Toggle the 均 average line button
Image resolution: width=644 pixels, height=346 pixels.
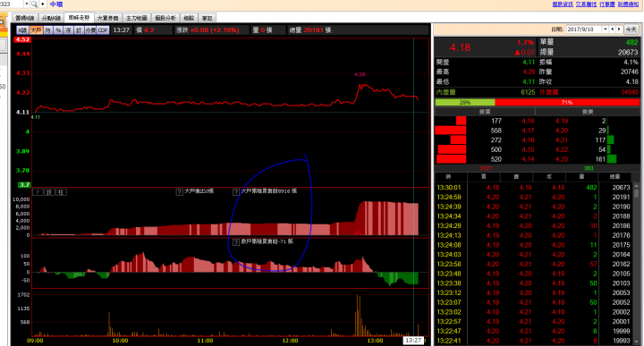(x=48, y=30)
